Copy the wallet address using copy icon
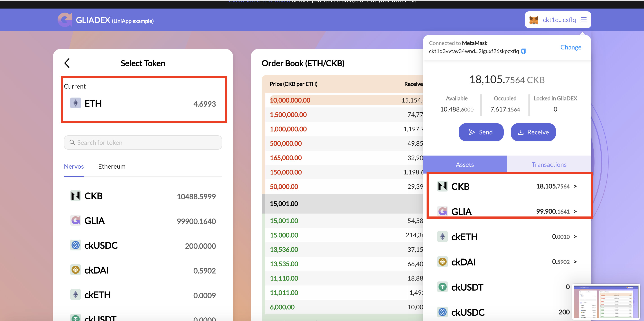 point(523,51)
